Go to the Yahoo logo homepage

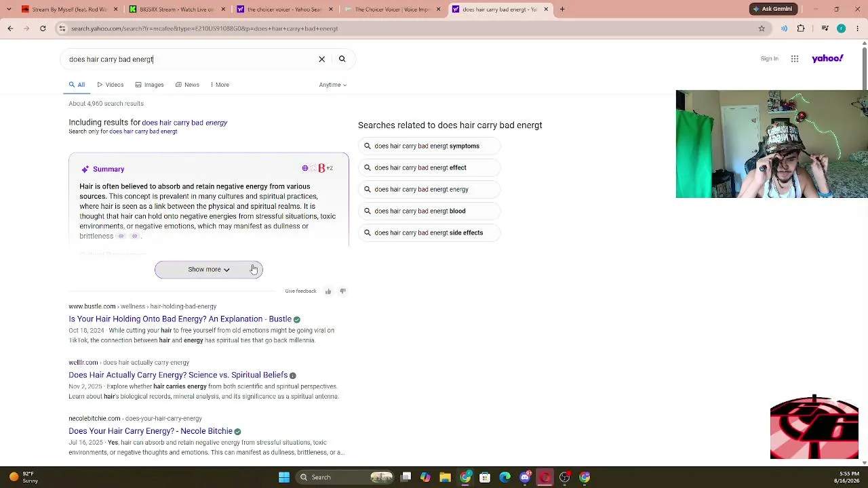pyautogui.click(x=827, y=58)
